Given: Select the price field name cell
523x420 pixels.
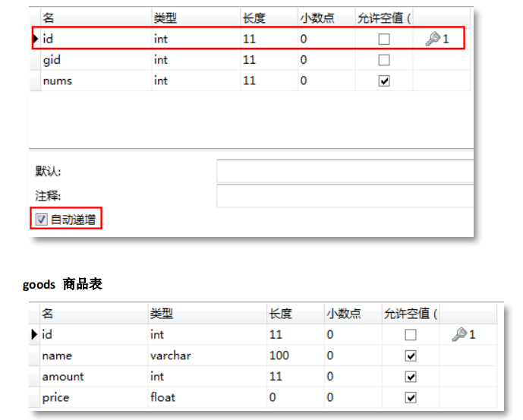Looking at the screenshot, I should pos(93,398).
